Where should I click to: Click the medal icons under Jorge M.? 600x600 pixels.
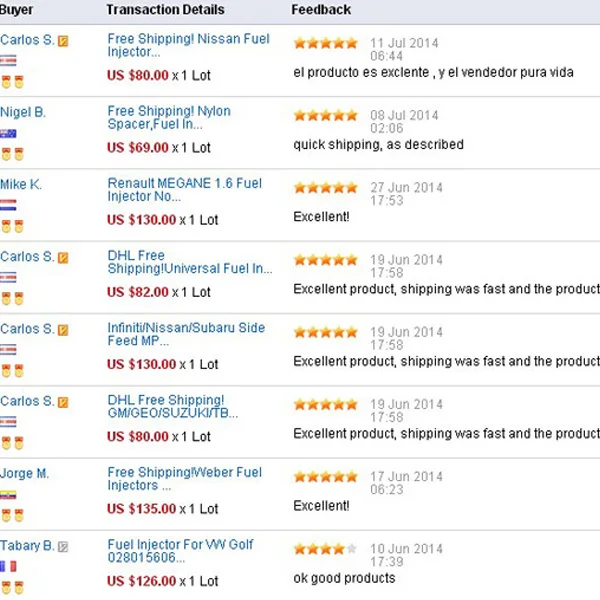12,515
